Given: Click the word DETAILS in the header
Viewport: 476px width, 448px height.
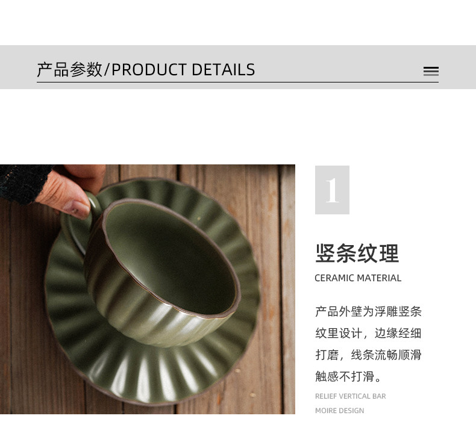Looking at the screenshot, I should tap(223, 69).
